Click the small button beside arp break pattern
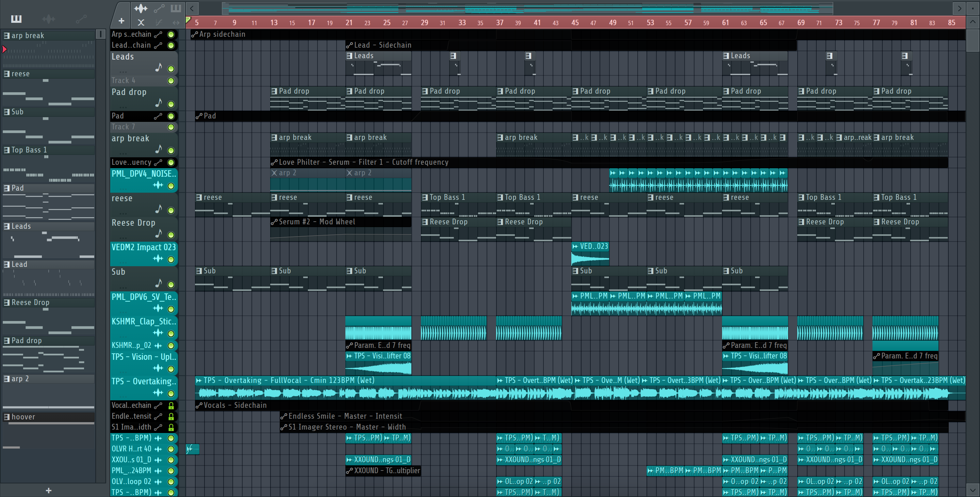980x497 pixels. 100,34
